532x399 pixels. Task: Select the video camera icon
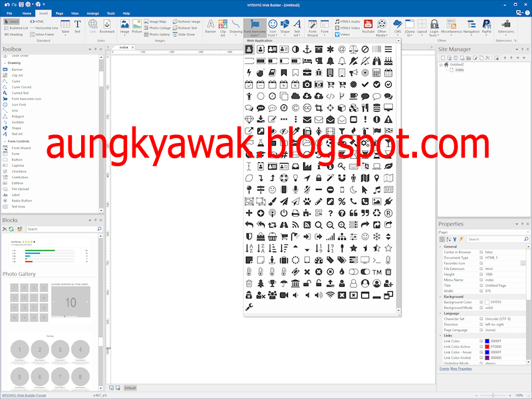(284, 295)
